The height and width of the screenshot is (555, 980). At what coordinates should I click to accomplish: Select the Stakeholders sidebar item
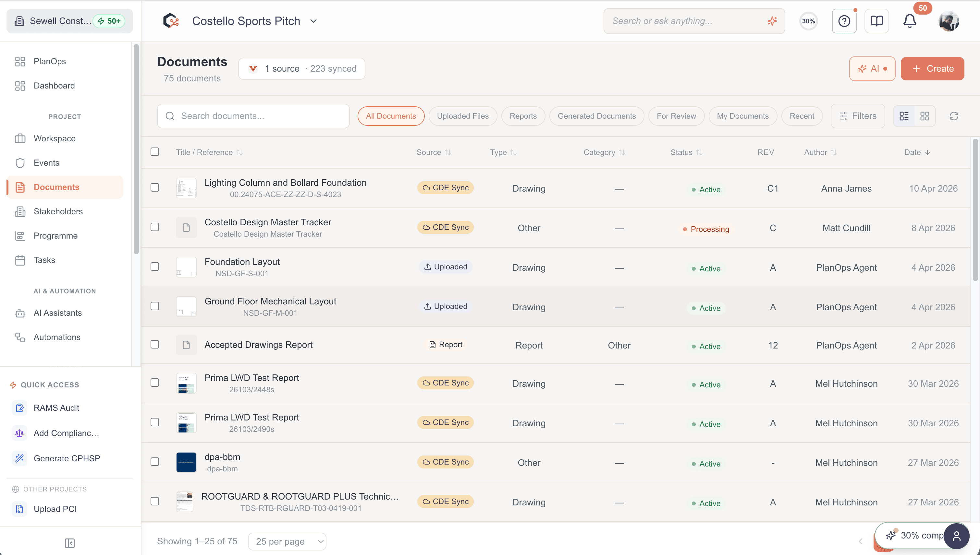(x=58, y=211)
